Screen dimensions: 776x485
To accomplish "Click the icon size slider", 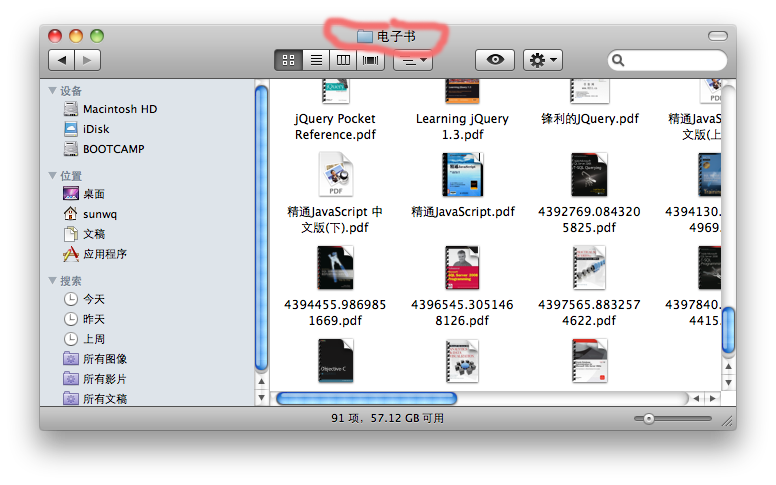I will tap(673, 419).
